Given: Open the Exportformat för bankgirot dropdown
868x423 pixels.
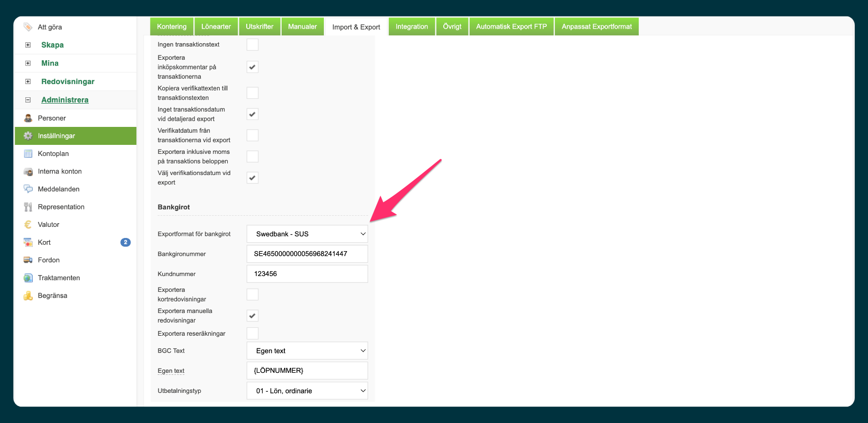Looking at the screenshot, I should point(307,234).
